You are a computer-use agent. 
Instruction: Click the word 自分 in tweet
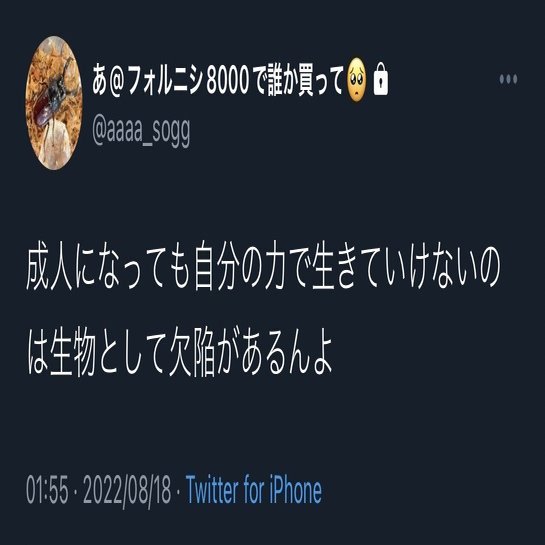(215, 266)
